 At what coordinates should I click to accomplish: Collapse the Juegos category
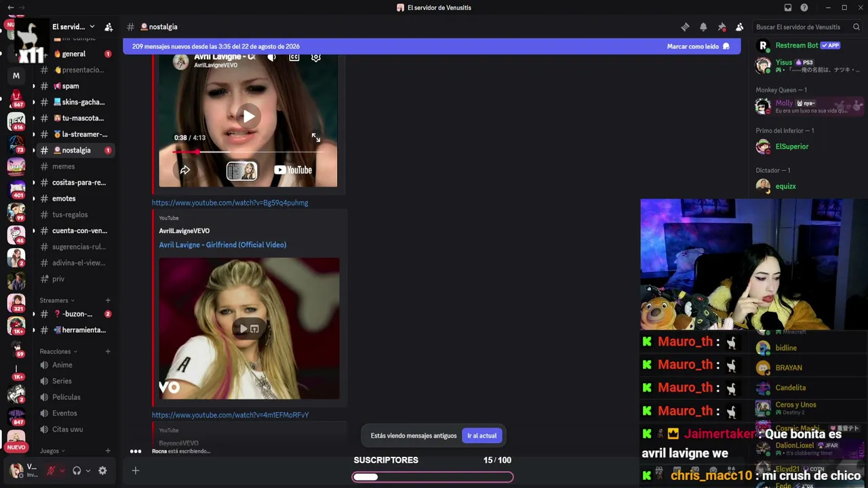click(52, 451)
